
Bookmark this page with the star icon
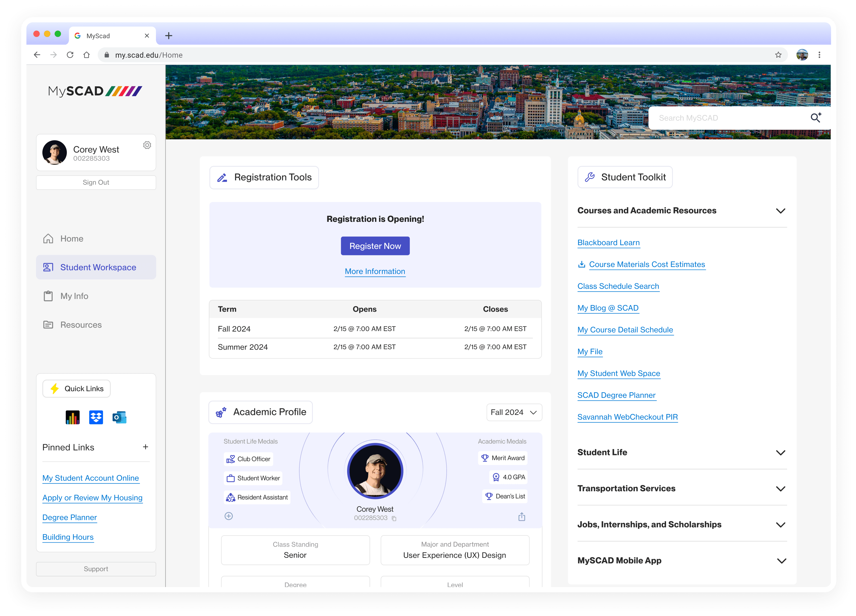pos(778,55)
